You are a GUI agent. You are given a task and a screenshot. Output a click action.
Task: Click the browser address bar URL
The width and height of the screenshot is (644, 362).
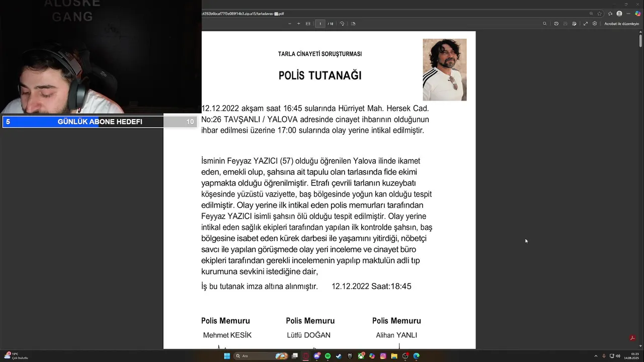click(243, 14)
